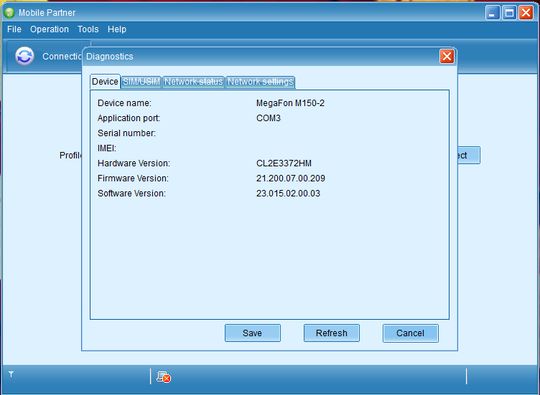Click the device name value MegaFon M150-2
540x395 pixels.
[290, 103]
